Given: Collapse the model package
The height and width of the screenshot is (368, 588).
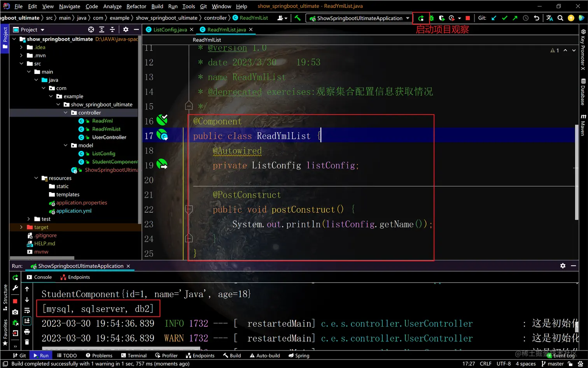Looking at the screenshot, I should click(65, 145).
